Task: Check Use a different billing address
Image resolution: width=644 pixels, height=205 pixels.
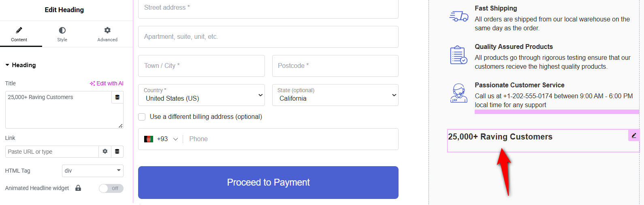Action: [x=142, y=117]
